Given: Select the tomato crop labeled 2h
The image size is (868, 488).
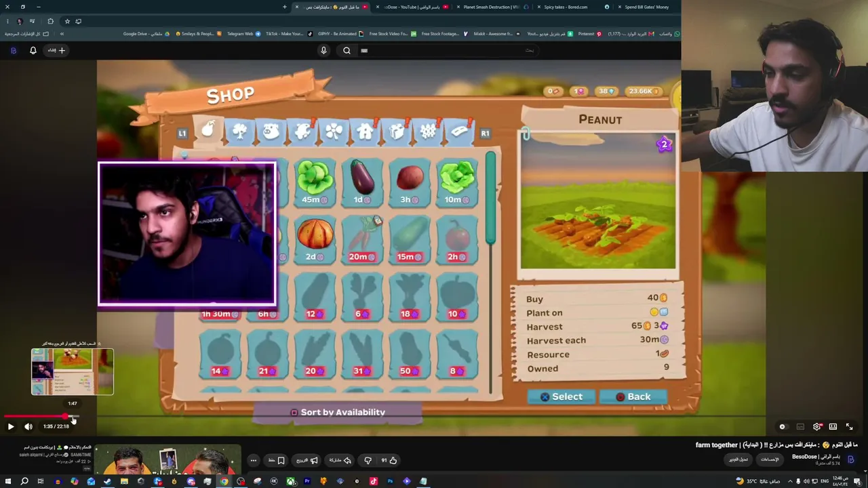Looking at the screenshot, I should 457,239.
